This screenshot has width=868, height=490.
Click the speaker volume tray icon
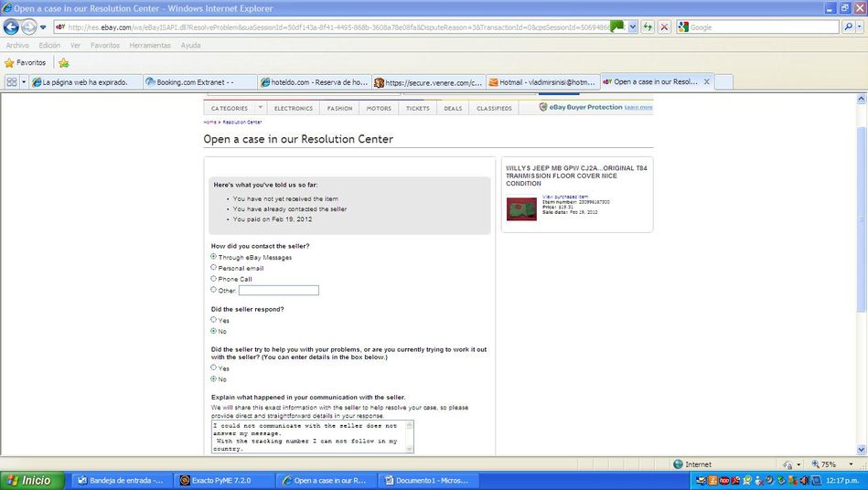click(x=804, y=480)
